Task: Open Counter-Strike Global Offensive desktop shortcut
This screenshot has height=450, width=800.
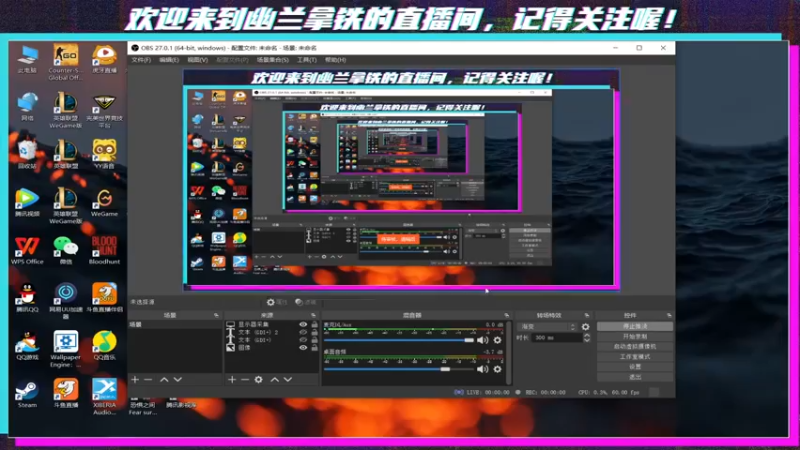Action: tap(65, 62)
